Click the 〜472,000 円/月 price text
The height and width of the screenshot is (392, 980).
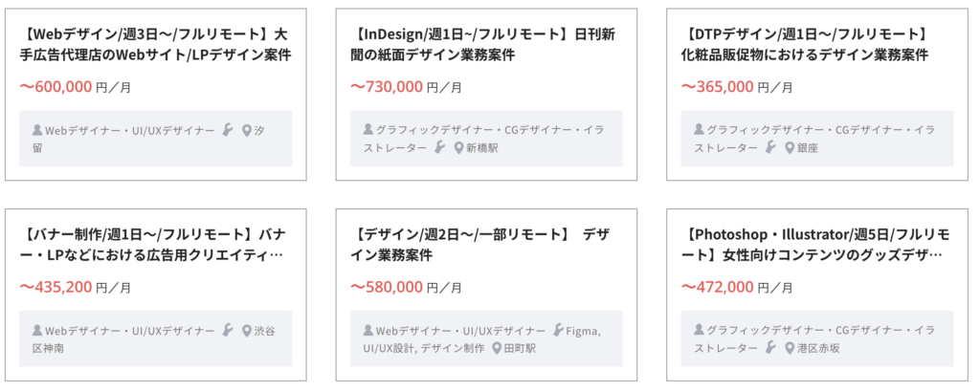pos(737,287)
